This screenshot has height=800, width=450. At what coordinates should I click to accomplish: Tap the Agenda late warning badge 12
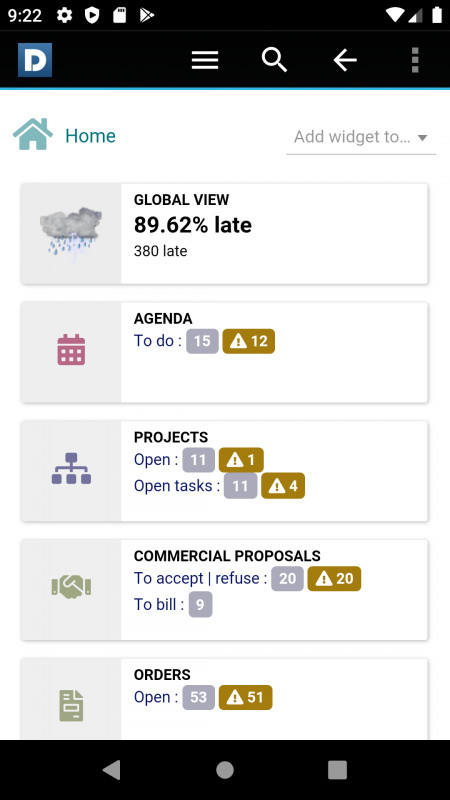[x=248, y=341]
